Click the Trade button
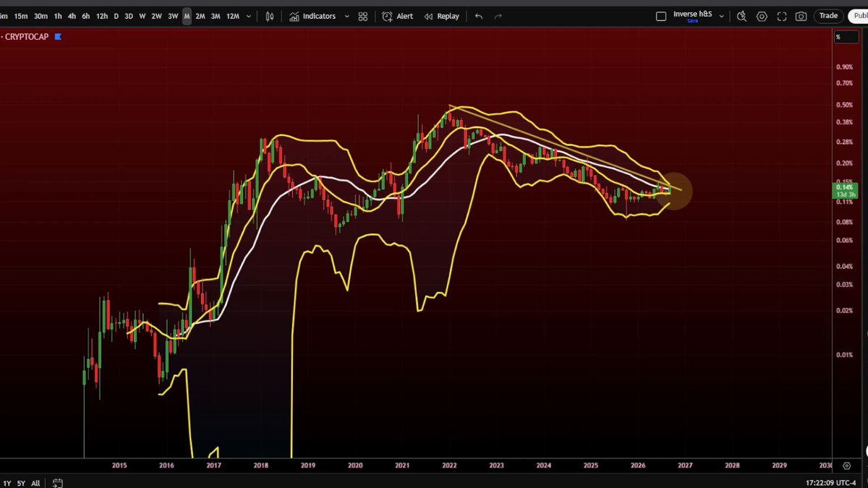 829,16
